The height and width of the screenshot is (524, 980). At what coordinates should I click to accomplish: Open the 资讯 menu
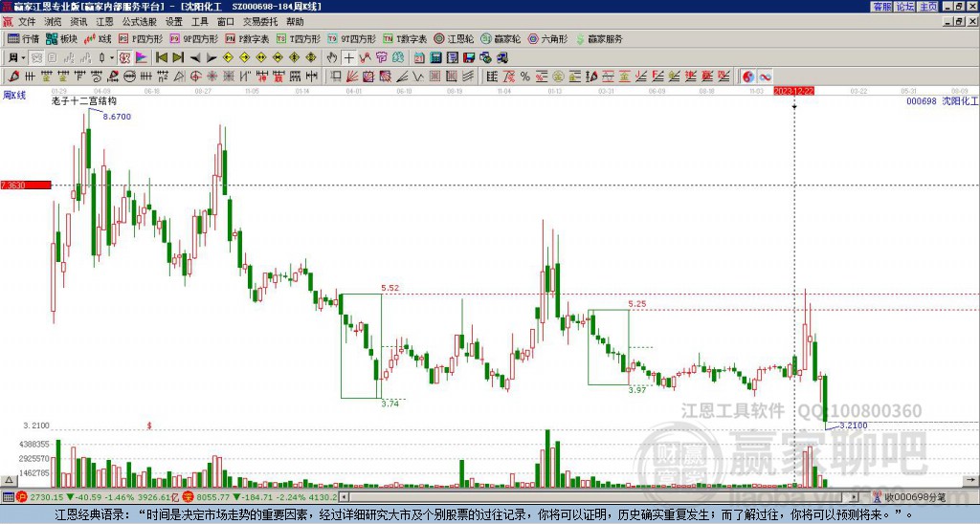[78, 22]
